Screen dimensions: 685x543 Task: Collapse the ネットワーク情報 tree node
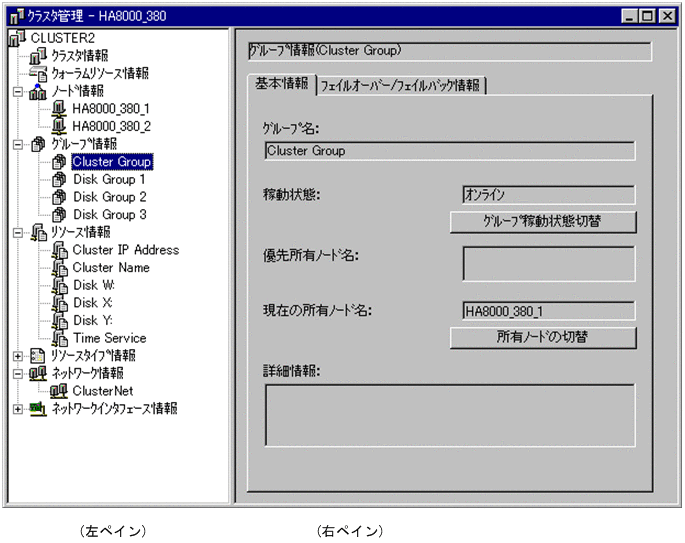click(17, 374)
